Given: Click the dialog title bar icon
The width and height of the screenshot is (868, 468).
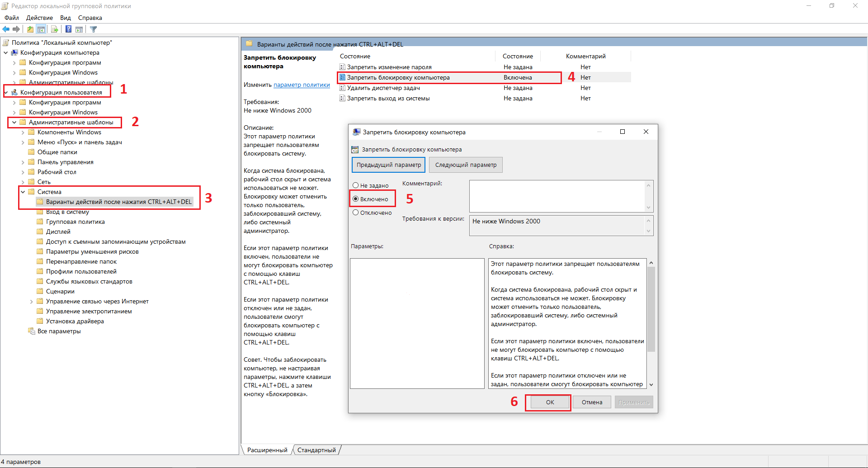Looking at the screenshot, I should click(x=357, y=132).
